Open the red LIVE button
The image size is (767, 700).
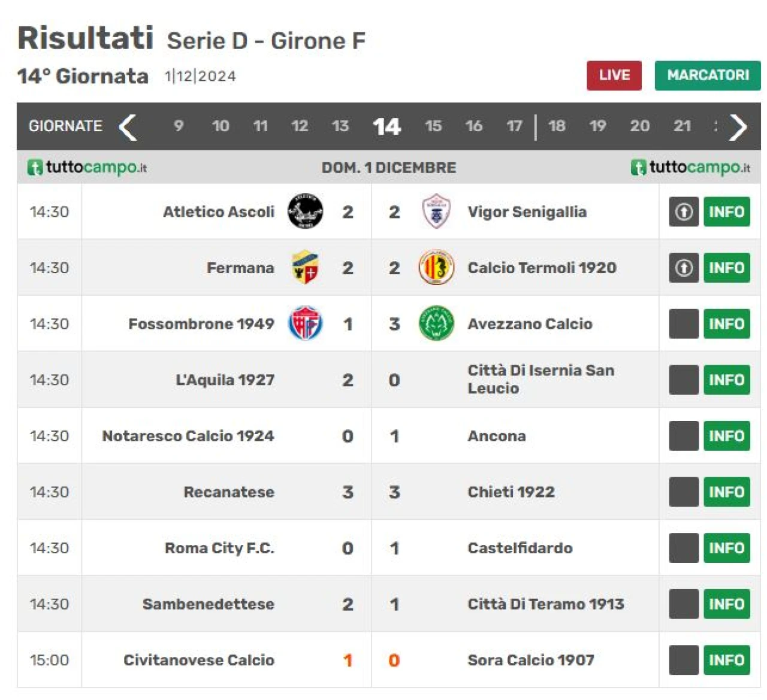pos(614,75)
